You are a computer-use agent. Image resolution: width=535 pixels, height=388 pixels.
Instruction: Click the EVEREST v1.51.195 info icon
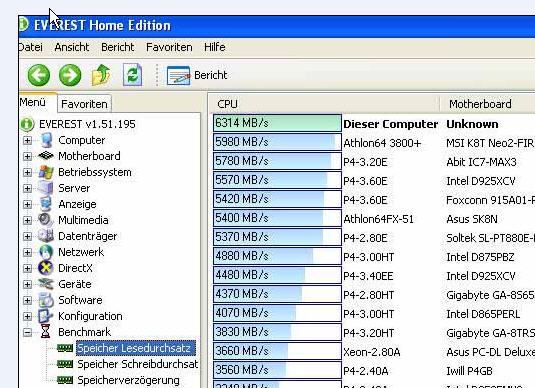tap(27, 124)
